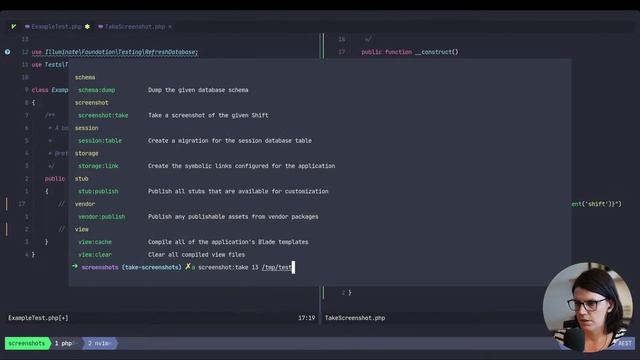Close the TakeScreenshot.php tab

pyautogui.click(x=170, y=27)
